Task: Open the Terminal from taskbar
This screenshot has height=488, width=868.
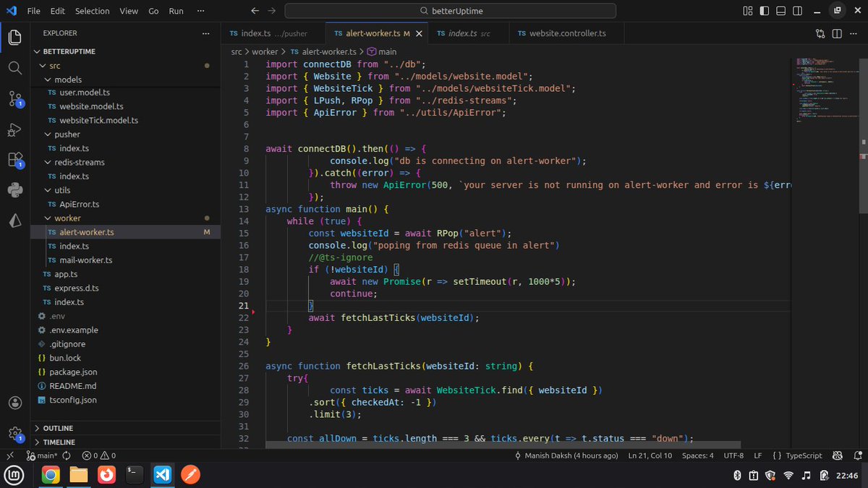Action: [135, 475]
